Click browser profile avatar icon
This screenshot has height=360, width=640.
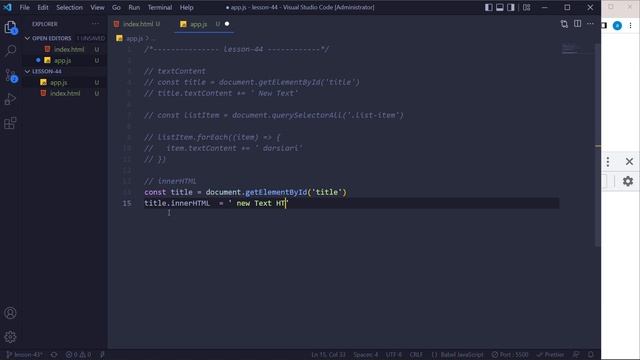617,26
